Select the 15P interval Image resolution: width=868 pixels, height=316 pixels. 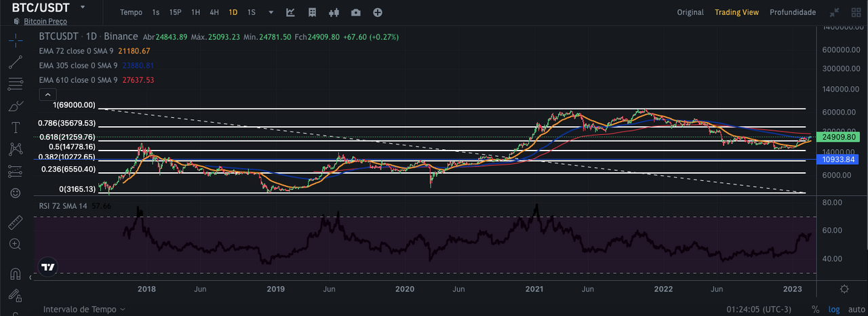point(175,12)
